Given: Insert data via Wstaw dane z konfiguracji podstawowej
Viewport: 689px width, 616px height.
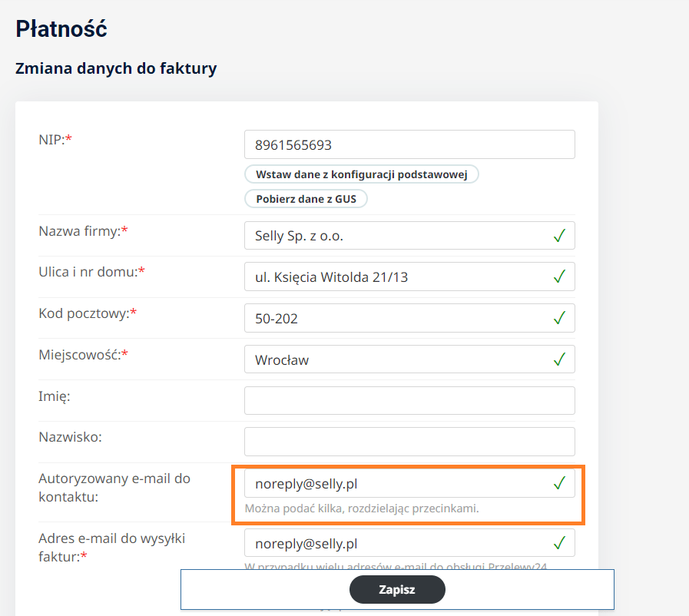Looking at the screenshot, I should click(x=362, y=174).
